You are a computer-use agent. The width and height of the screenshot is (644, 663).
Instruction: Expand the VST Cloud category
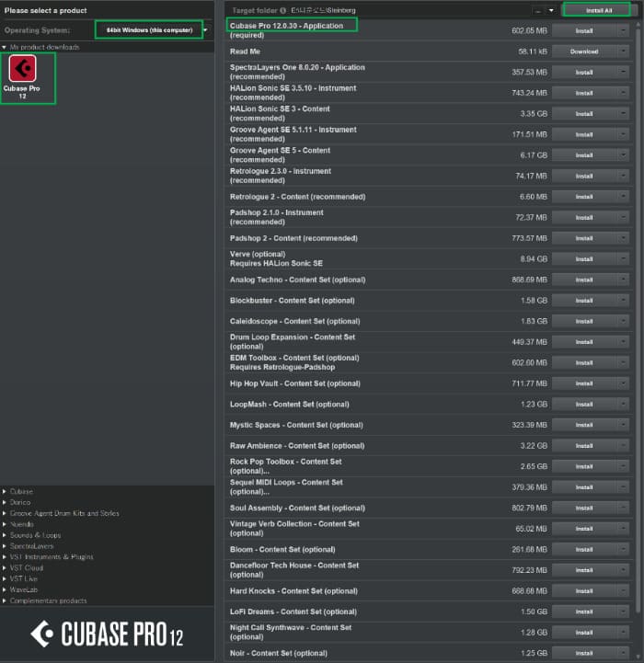[x=5, y=568]
